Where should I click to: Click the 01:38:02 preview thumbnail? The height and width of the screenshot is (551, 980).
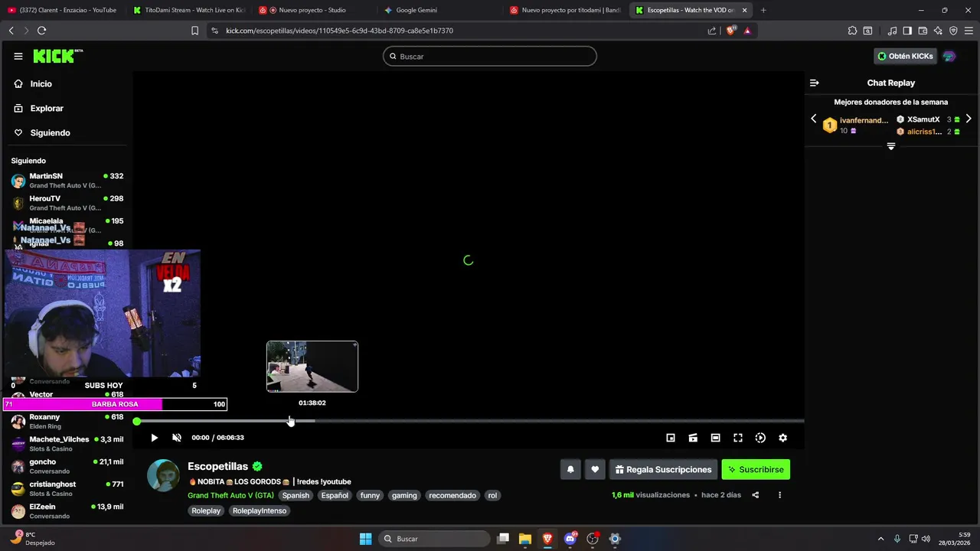[x=312, y=367]
